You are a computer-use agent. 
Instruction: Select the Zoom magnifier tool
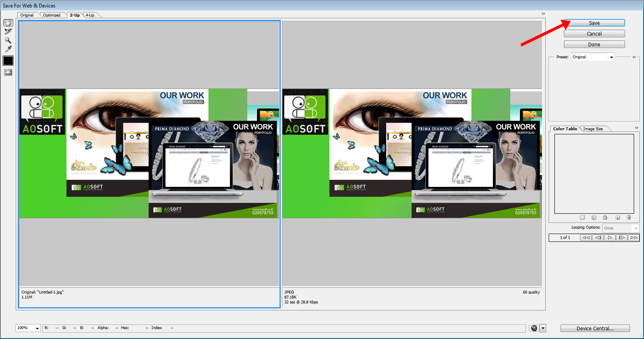8,40
